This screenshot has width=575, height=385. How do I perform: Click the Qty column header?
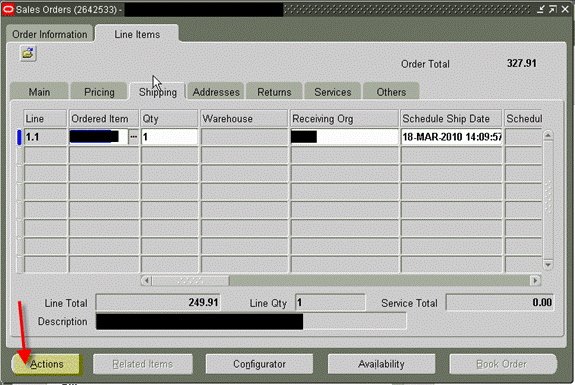[169, 118]
